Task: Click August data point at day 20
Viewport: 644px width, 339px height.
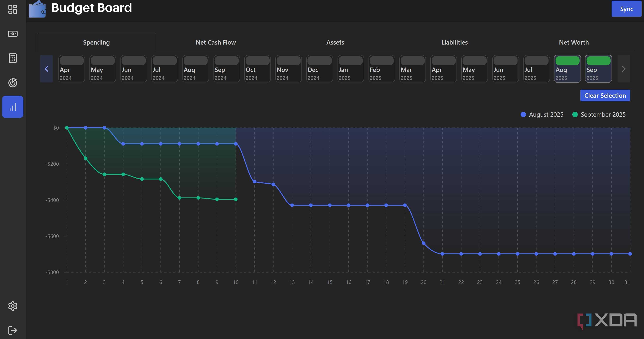Action: coord(423,243)
